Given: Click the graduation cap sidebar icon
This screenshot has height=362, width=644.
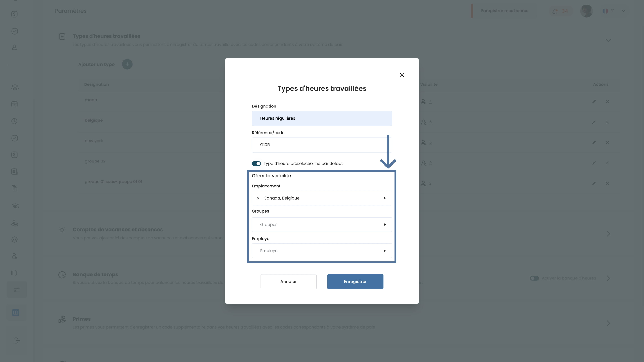Looking at the screenshot, I should click(15, 206).
